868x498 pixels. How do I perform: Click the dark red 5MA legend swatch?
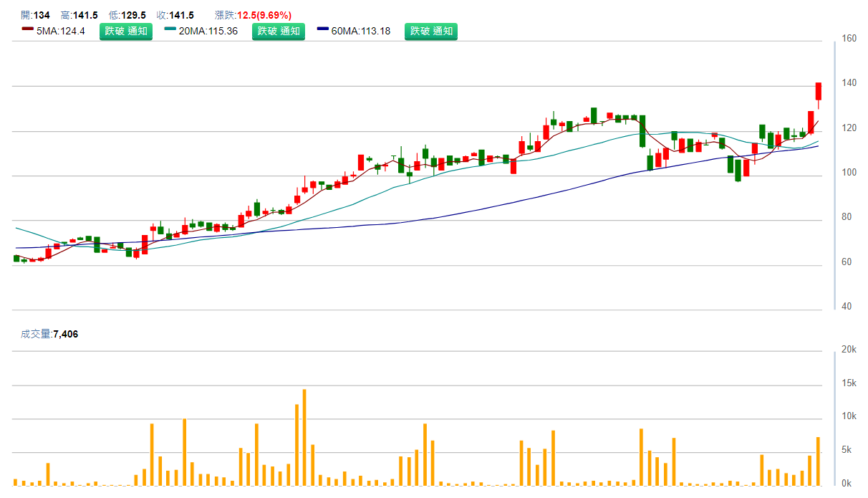(28, 30)
